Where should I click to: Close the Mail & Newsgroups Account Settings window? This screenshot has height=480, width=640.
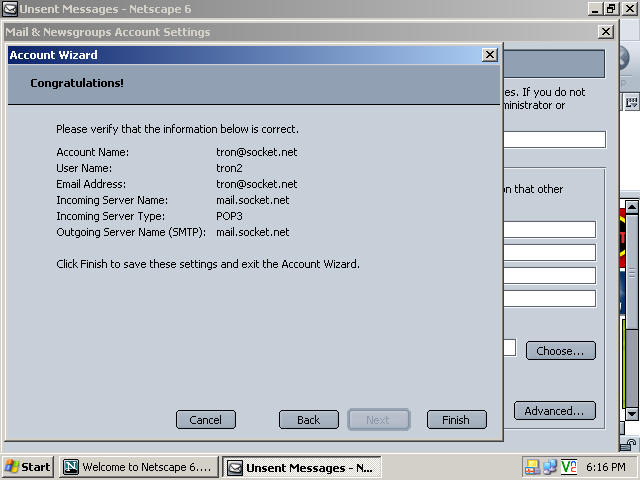click(606, 32)
